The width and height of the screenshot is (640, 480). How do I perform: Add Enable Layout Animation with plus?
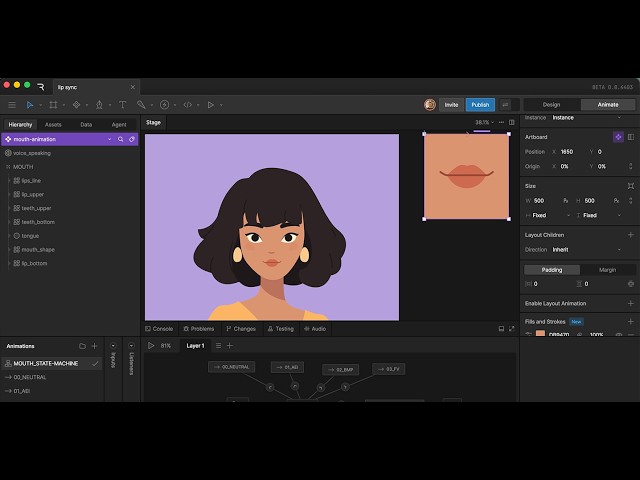click(631, 303)
